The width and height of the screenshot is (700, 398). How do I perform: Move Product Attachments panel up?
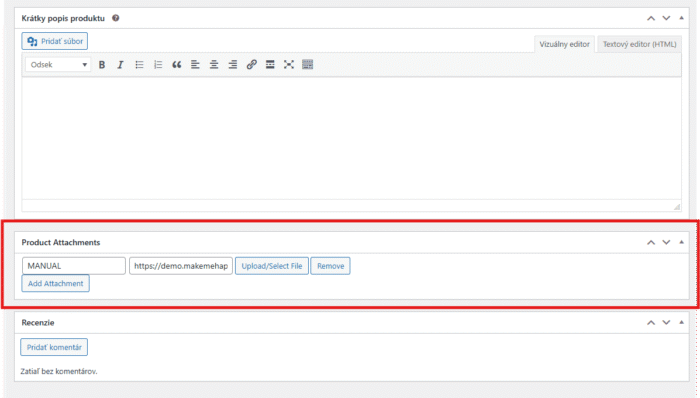point(651,242)
